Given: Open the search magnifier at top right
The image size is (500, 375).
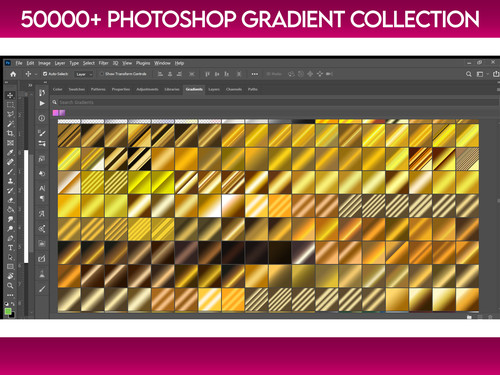Looking at the screenshot, I should [469, 74].
